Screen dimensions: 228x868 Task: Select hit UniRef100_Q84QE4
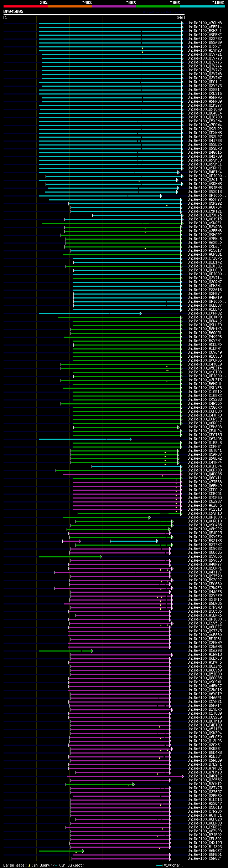click(x=204, y=113)
